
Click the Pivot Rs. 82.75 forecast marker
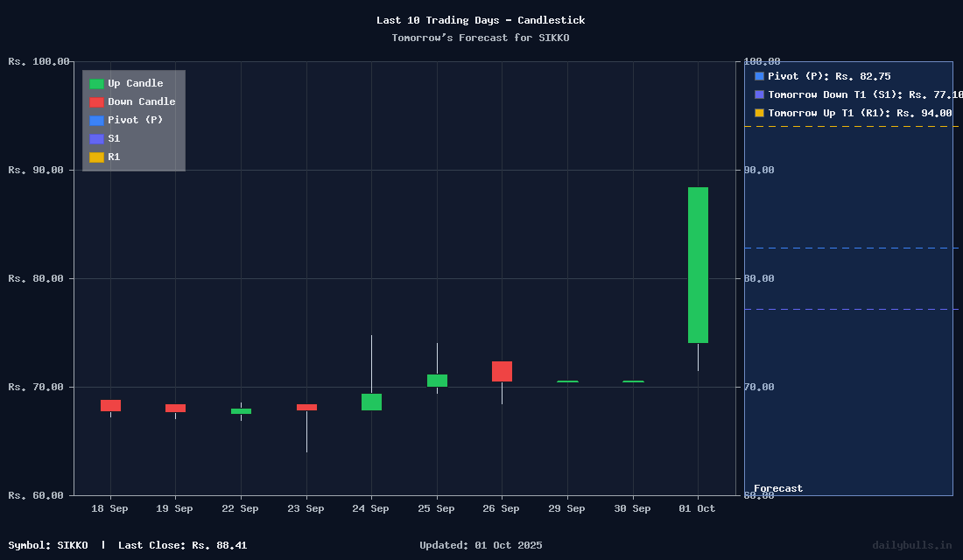pos(759,77)
